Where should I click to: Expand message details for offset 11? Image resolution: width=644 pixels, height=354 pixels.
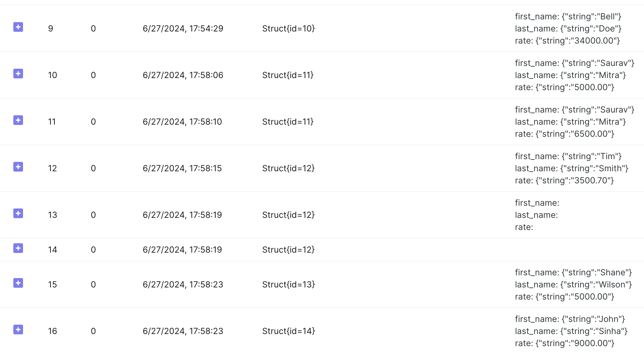pyautogui.click(x=18, y=120)
